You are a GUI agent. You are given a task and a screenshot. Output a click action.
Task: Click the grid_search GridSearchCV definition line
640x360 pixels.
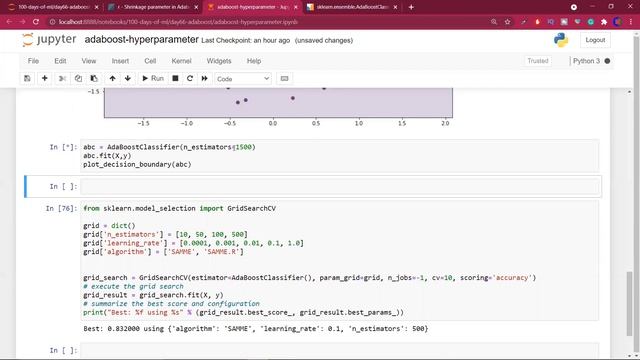[x=309, y=278]
